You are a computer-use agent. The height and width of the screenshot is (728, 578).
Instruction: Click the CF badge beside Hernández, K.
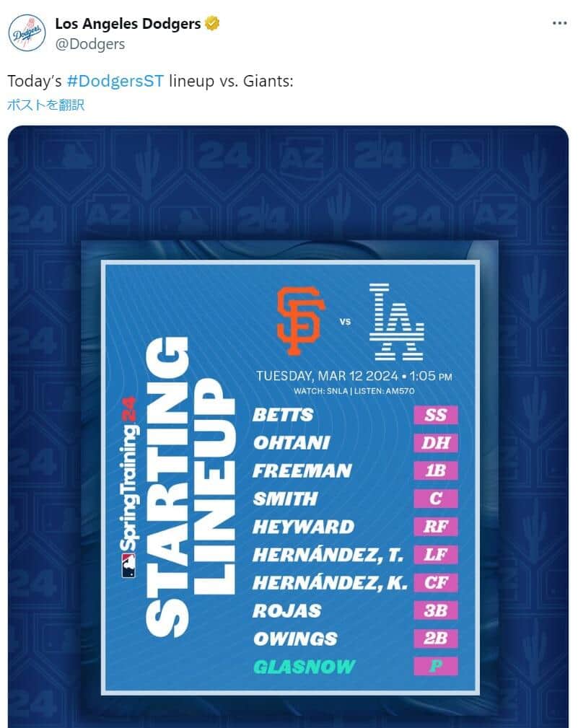(x=436, y=582)
